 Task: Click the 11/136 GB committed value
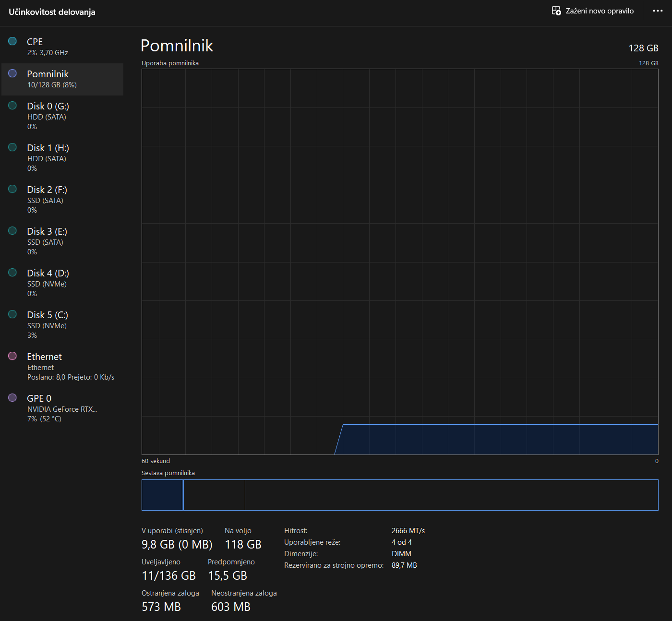tap(168, 575)
